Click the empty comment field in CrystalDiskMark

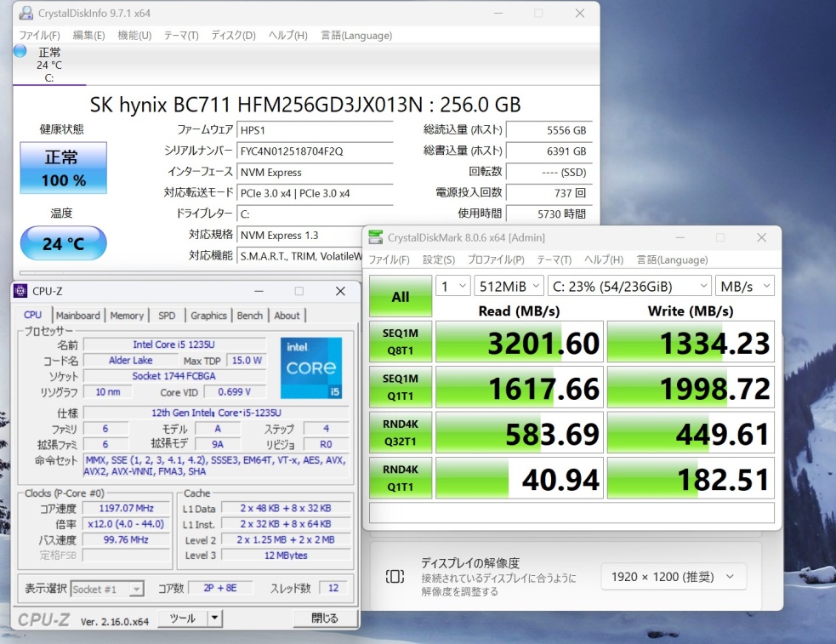pyautogui.click(x=572, y=513)
